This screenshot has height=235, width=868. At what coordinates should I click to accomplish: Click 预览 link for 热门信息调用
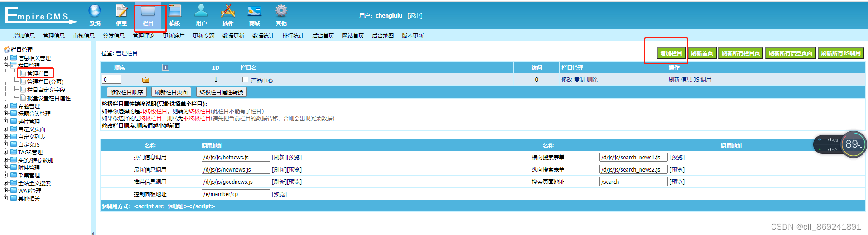(x=294, y=158)
